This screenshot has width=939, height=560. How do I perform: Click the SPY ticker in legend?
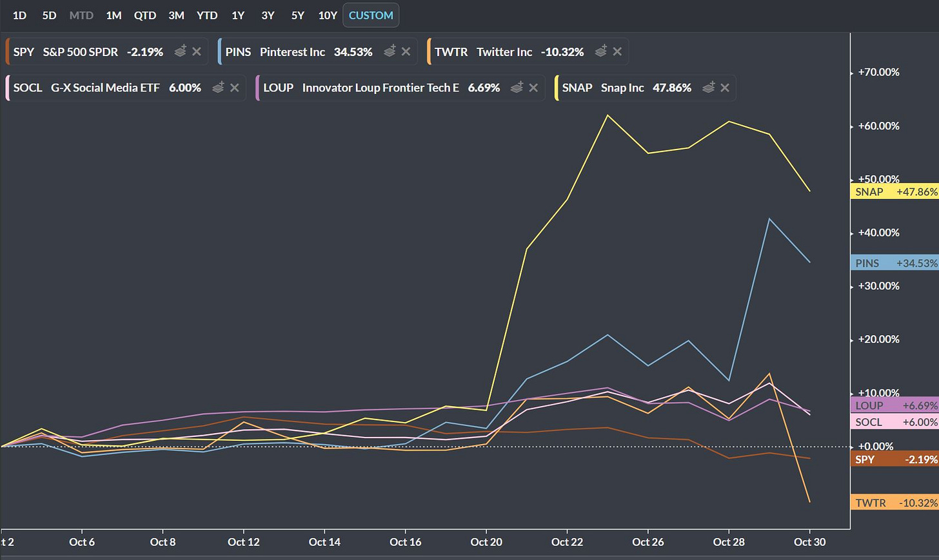click(24, 52)
